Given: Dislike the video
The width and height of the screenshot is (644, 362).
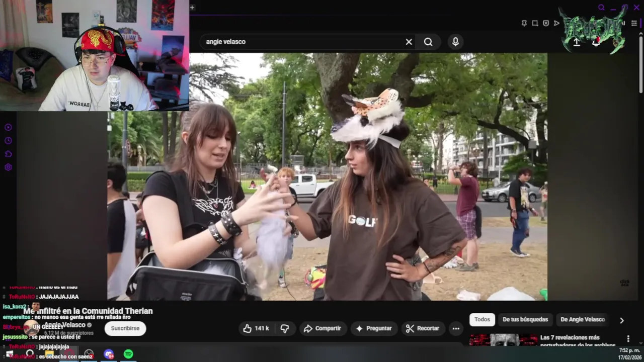Looking at the screenshot, I should pyautogui.click(x=285, y=328).
